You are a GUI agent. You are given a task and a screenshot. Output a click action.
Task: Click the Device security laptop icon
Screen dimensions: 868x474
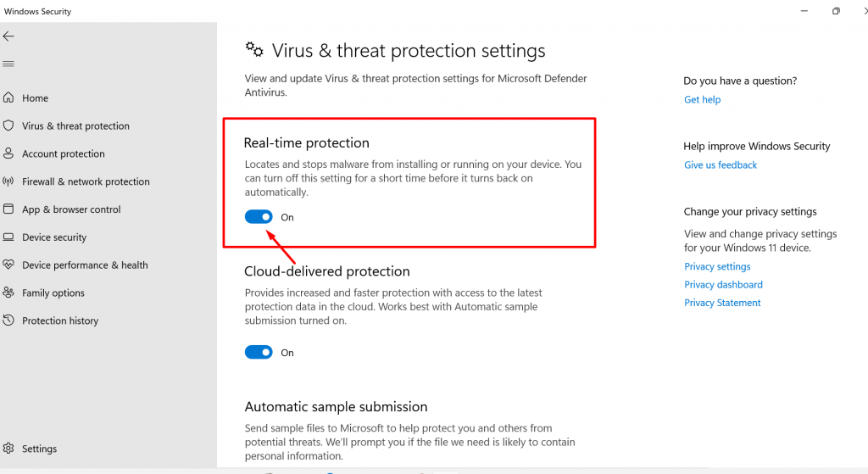tap(8, 237)
